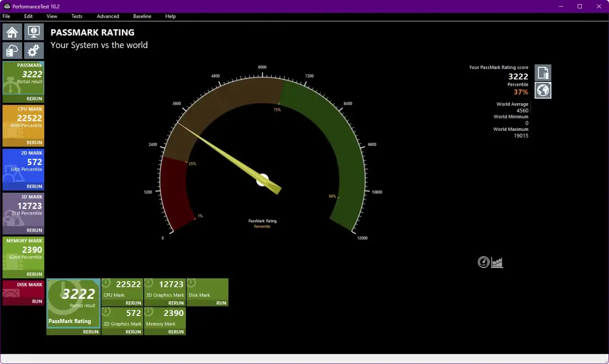Open the File menu

tap(6, 16)
